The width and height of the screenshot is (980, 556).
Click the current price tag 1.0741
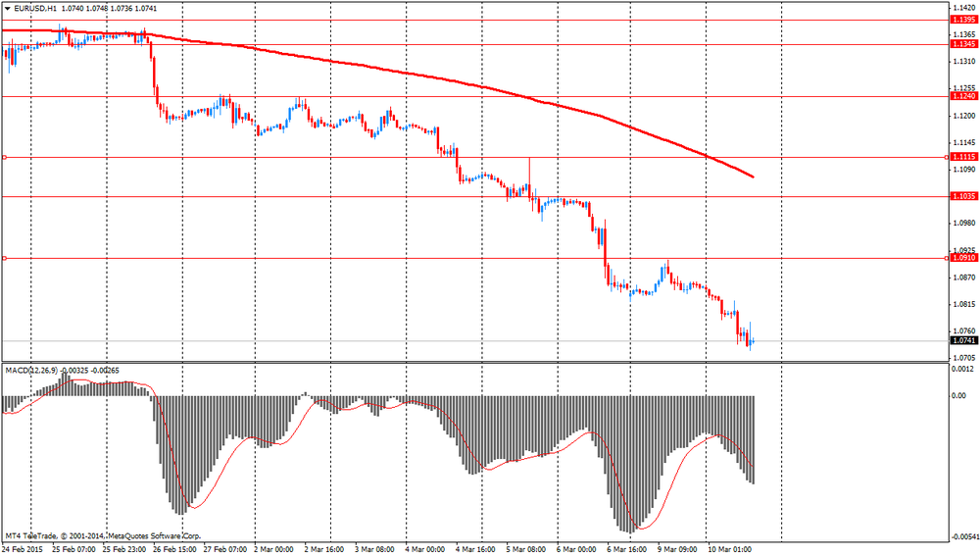(963, 341)
